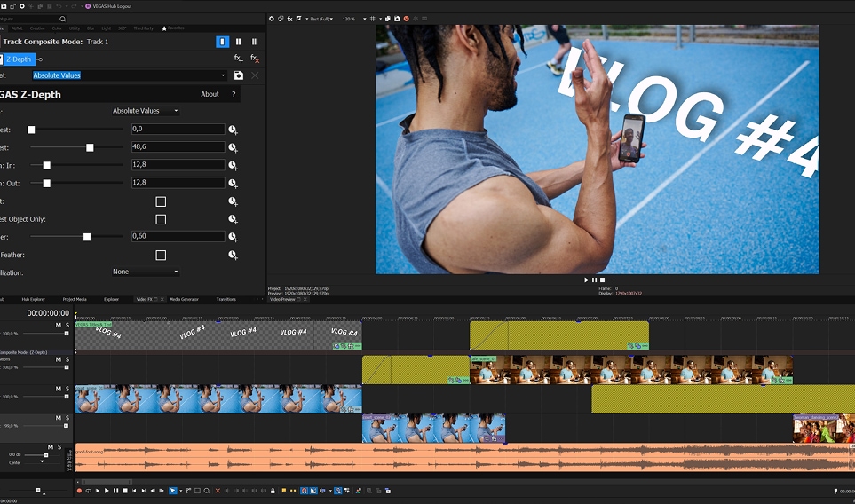
Task: Animate the parameter with value 0,0
Action: click(233, 130)
